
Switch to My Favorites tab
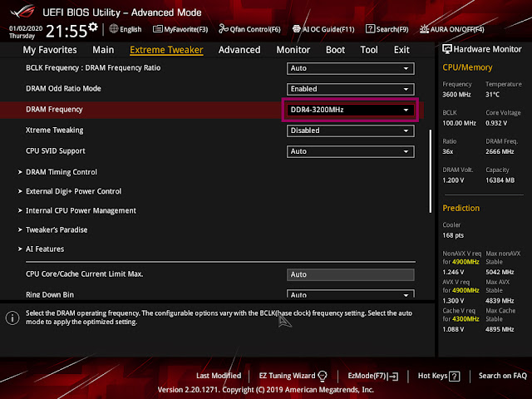tap(50, 50)
